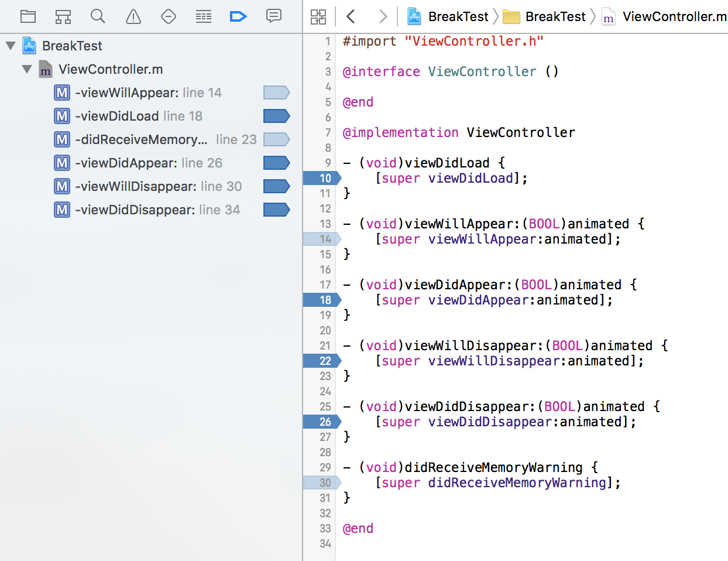Click the M icon beside -viewWillAppear:

click(62, 93)
